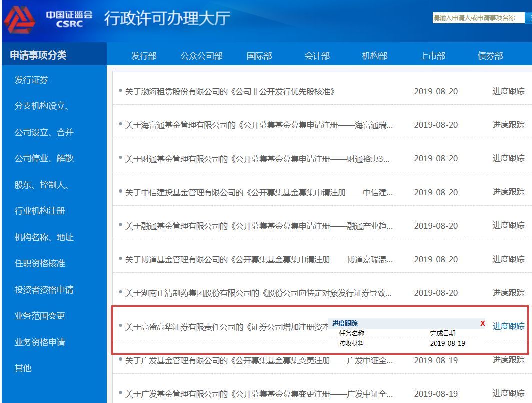Click the 完成日期 column header in popup
This screenshot has width=532, height=403.
pos(443,333)
